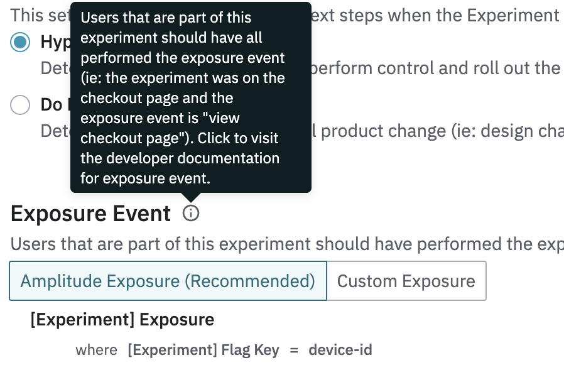Viewport: 564px width, 392px height.
Task: Click the 'where' keyword in filter row
Action: pos(96,350)
